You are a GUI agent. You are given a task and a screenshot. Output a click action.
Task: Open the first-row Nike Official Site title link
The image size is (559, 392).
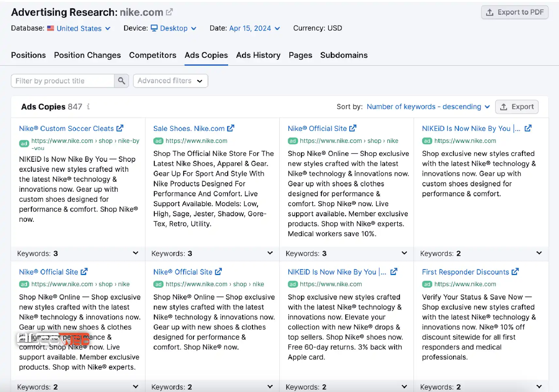317,128
